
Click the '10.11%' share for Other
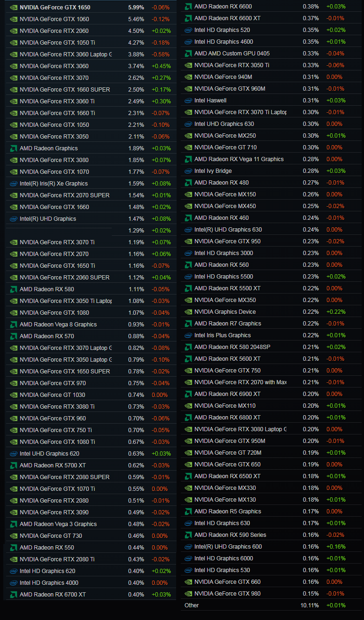(310, 605)
